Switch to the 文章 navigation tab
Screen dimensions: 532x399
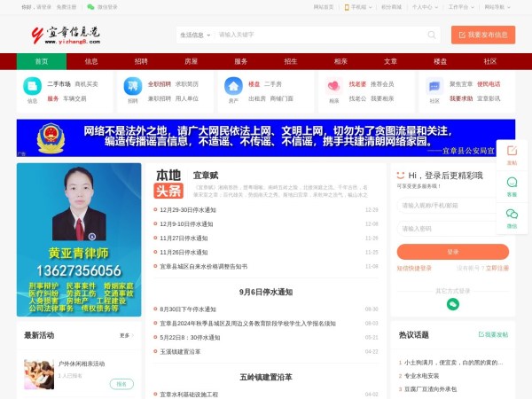pos(390,61)
